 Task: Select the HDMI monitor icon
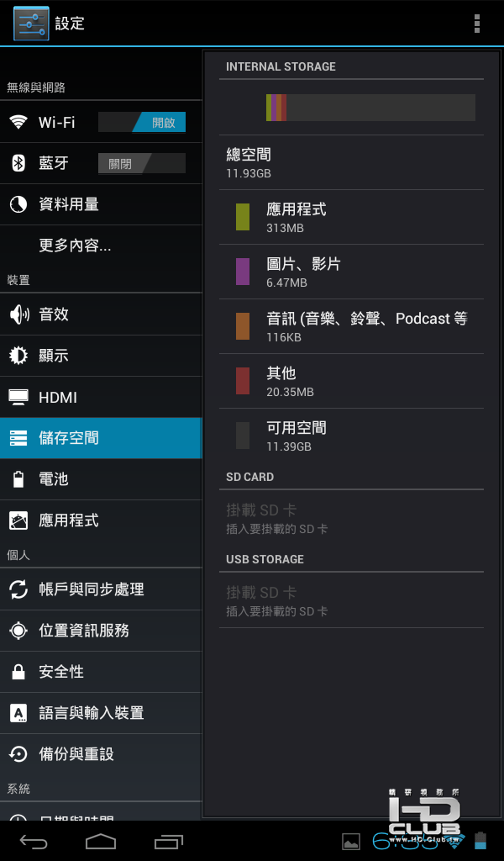(x=18, y=397)
